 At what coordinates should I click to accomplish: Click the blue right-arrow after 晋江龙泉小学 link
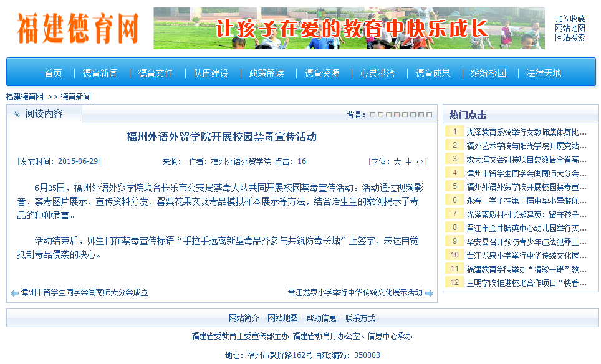430,292
